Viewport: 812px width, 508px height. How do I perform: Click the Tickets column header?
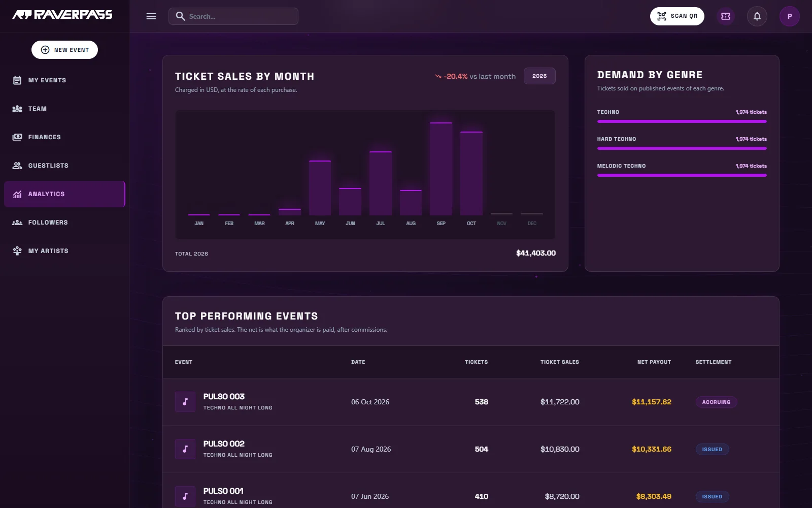click(x=476, y=362)
